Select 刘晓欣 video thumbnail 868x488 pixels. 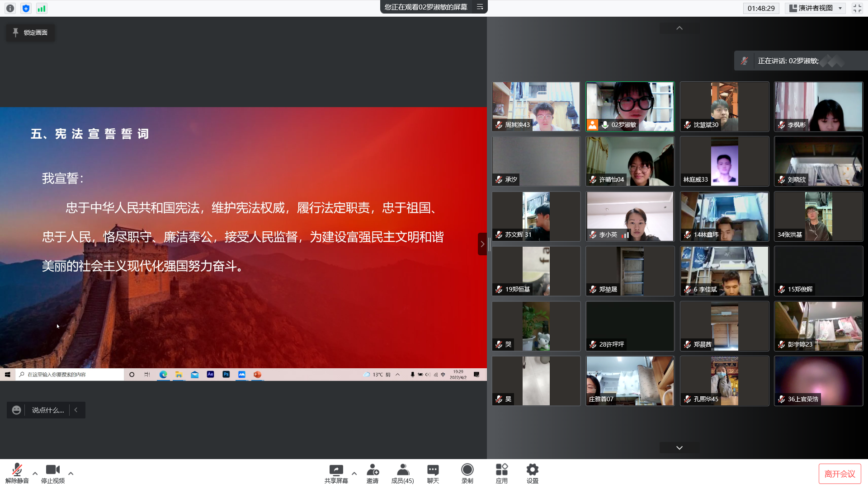(x=818, y=161)
